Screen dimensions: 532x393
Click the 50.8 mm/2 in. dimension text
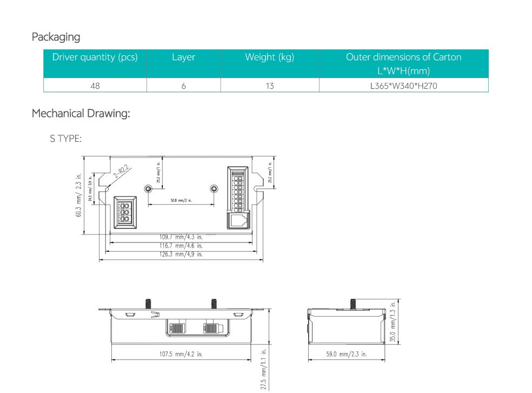point(181,200)
